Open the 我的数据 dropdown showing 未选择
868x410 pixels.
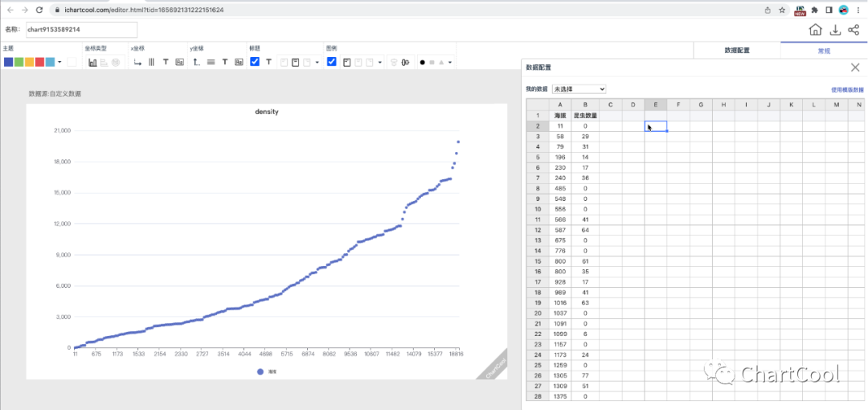click(579, 88)
